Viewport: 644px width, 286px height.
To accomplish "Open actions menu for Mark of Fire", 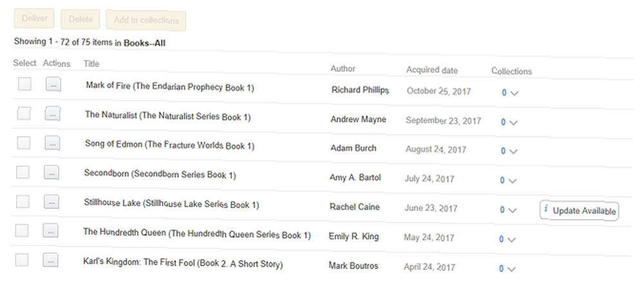I will click(53, 84).
